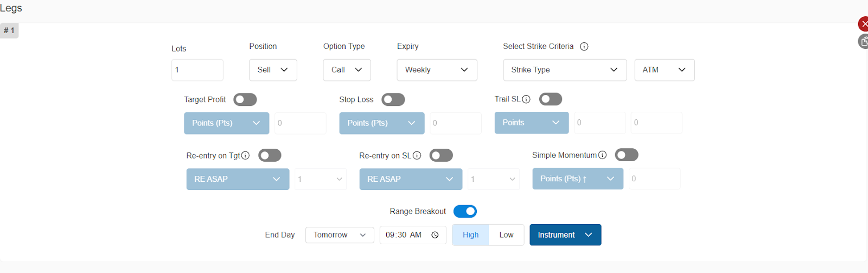Turn on the Stop Loss switch
868x273 pixels.
[393, 100]
